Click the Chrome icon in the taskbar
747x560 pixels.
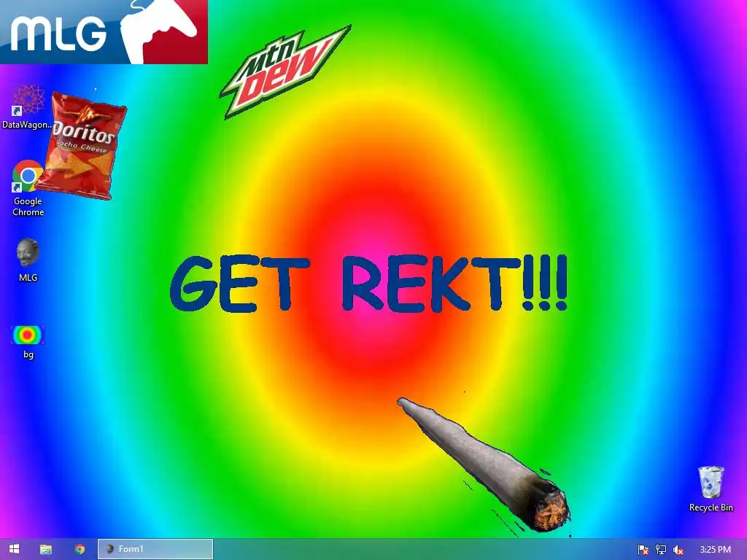80,549
